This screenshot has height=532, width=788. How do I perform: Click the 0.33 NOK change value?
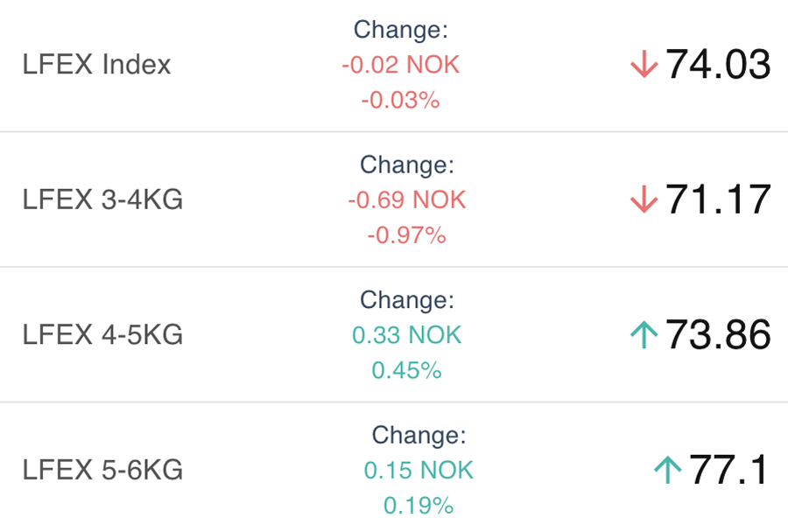[x=407, y=335]
